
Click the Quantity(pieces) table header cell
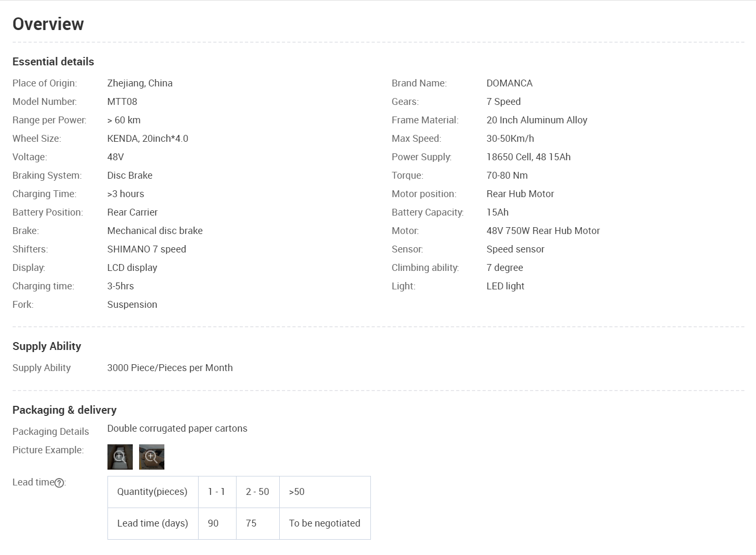click(x=152, y=492)
